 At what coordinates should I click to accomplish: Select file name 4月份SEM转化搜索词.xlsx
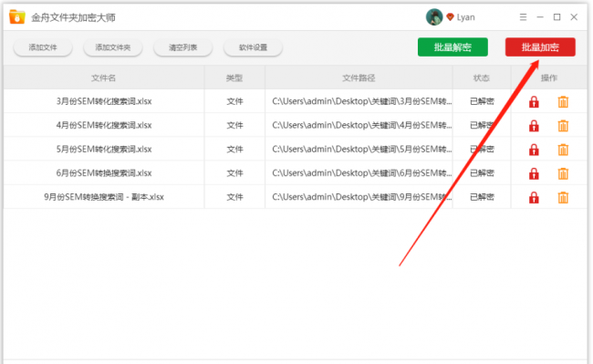[104, 125]
